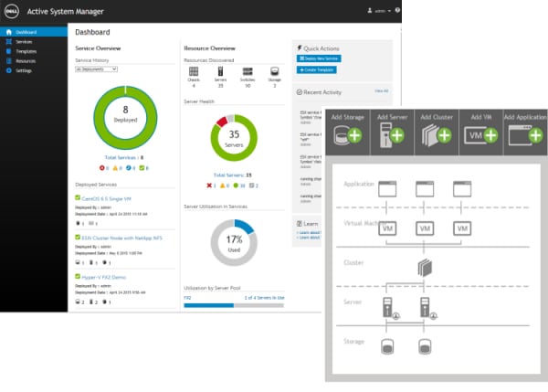Open View All recent activity link

(x=381, y=91)
